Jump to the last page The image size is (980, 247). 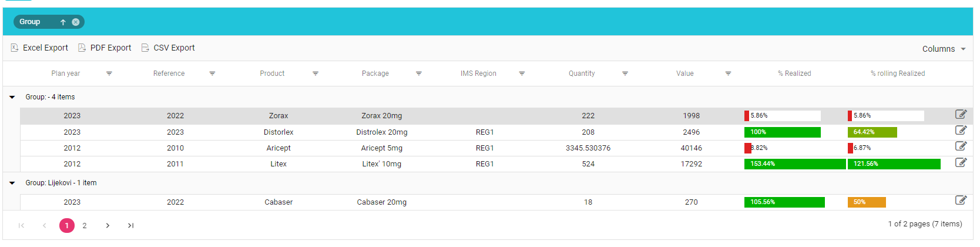point(130,226)
